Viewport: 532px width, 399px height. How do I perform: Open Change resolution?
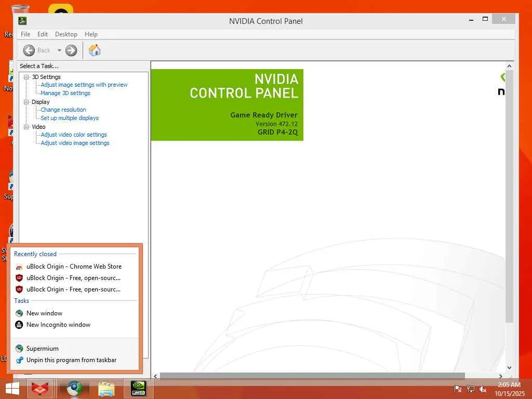[63, 110]
